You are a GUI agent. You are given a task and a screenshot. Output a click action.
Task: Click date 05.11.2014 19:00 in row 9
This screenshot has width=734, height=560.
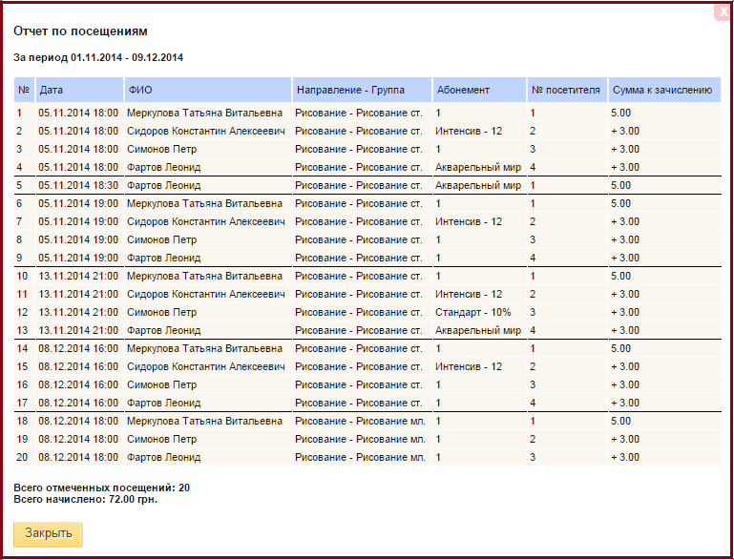[78, 258]
